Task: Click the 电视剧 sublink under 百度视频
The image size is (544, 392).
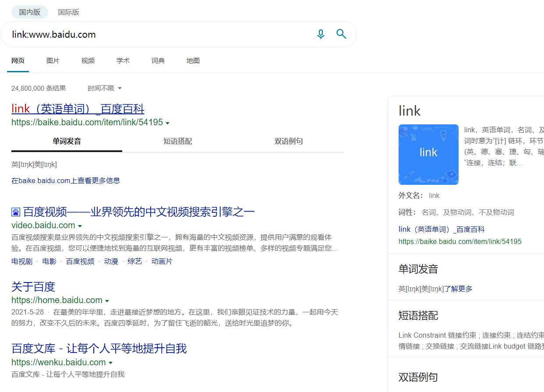Action: [22, 261]
